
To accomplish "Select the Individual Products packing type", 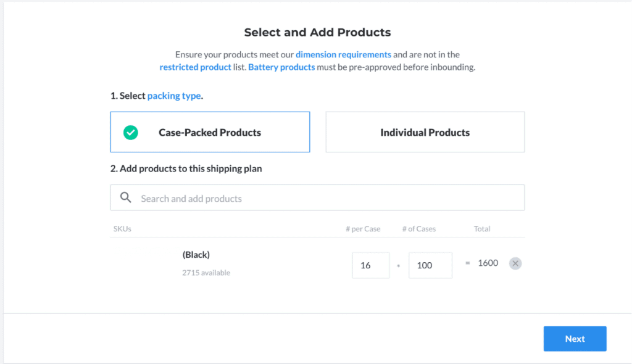I will point(425,131).
